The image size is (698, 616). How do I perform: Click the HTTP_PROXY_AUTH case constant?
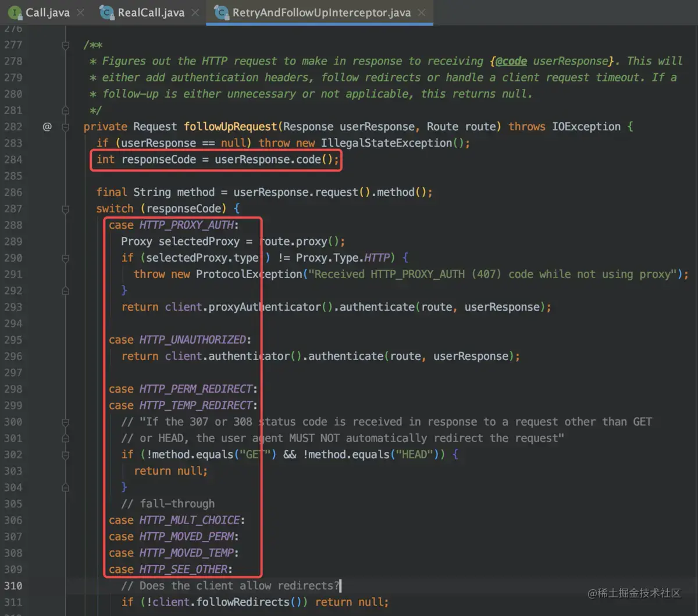186,225
